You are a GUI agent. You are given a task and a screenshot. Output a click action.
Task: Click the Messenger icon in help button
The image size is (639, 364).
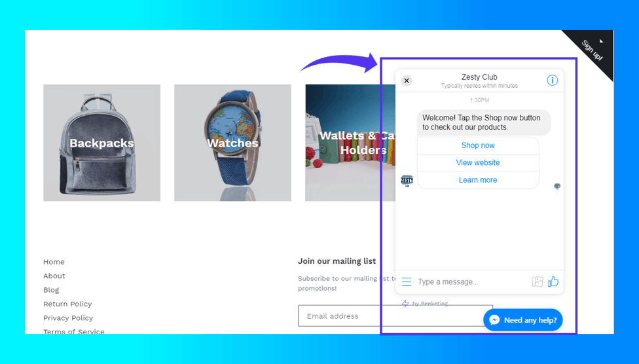click(494, 320)
